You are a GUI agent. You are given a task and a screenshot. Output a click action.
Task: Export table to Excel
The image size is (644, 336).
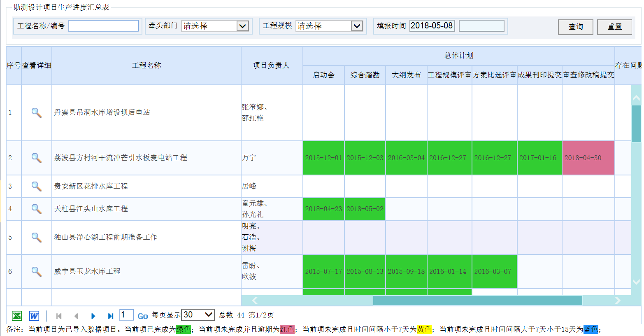pyautogui.click(x=17, y=316)
